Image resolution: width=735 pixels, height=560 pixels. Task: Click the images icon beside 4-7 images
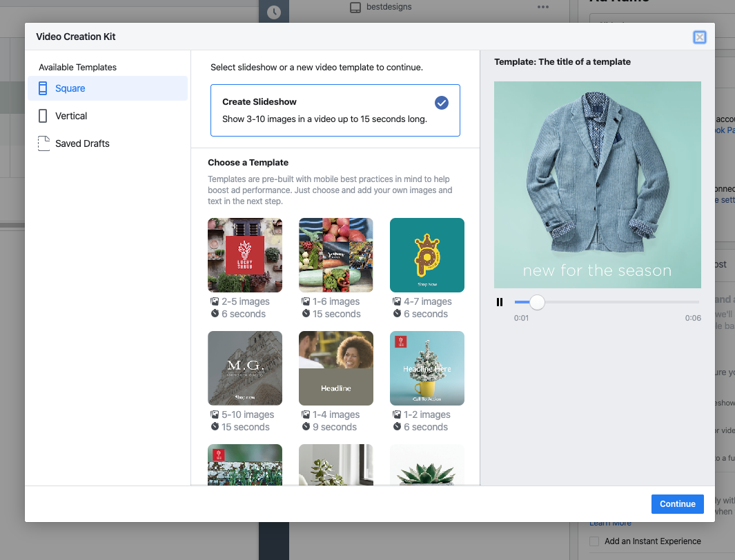point(397,301)
